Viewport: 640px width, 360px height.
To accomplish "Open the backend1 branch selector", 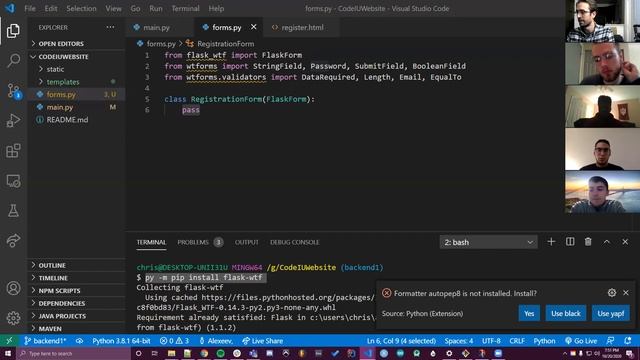I will [x=45, y=341].
